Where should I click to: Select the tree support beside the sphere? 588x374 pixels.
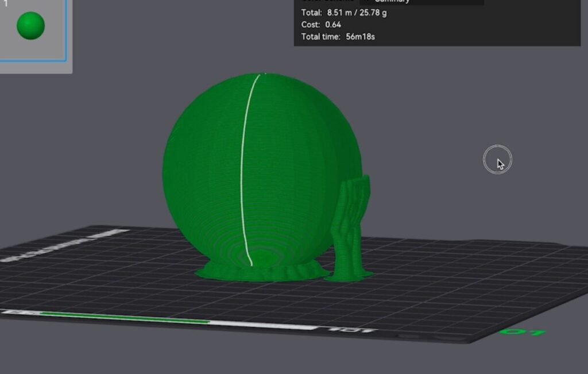pyautogui.click(x=350, y=230)
